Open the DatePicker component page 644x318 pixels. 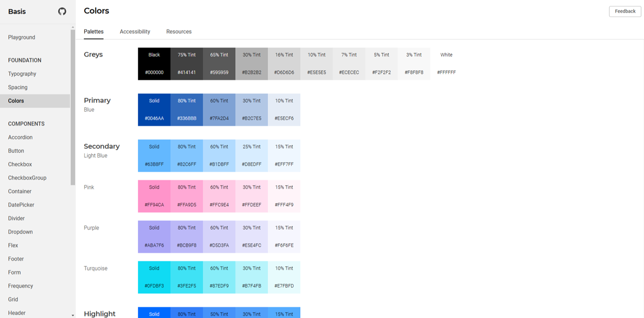pos(21,205)
